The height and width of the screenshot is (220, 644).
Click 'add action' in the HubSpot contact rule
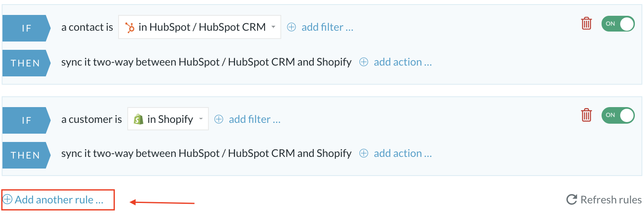(396, 62)
